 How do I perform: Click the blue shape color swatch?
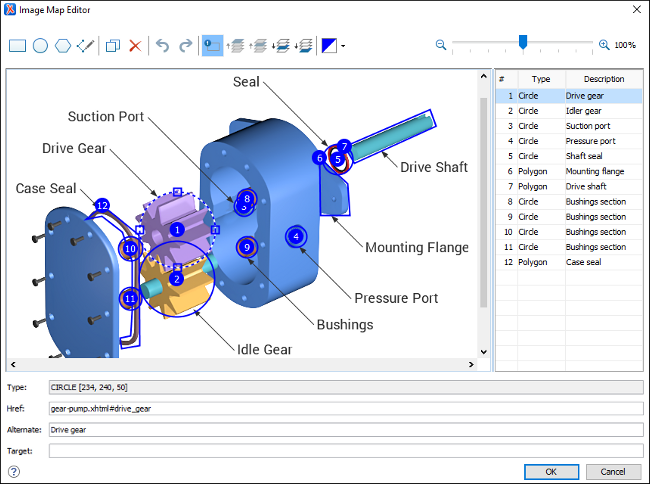click(330, 46)
